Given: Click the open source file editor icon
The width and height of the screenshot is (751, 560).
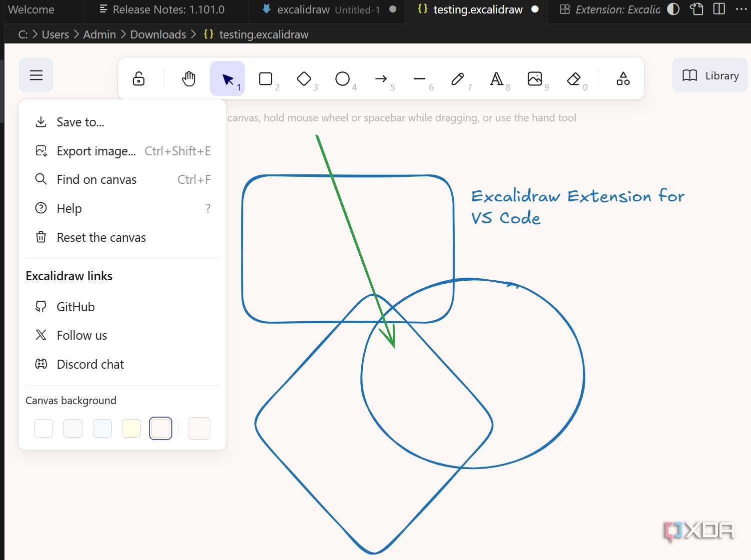Looking at the screenshot, I should pos(697,9).
